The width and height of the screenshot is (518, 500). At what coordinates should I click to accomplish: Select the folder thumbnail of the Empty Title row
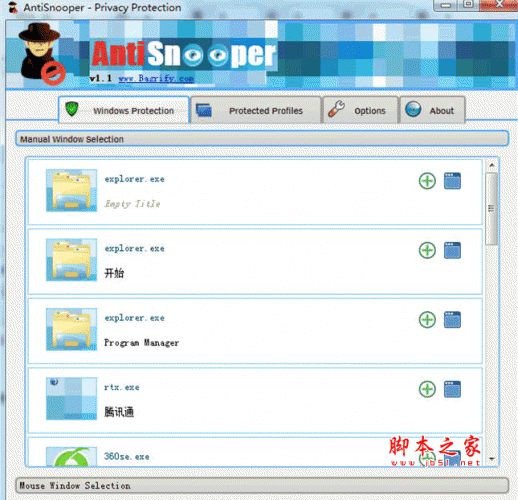[x=71, y=190]
